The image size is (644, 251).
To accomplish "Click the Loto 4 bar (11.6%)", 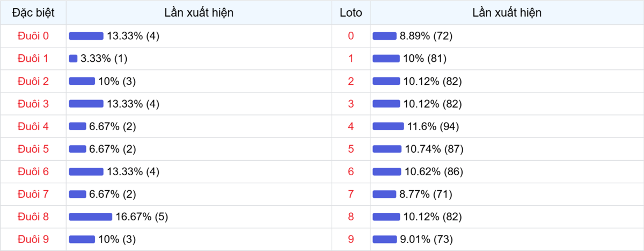I will click(x=388, y=126).
